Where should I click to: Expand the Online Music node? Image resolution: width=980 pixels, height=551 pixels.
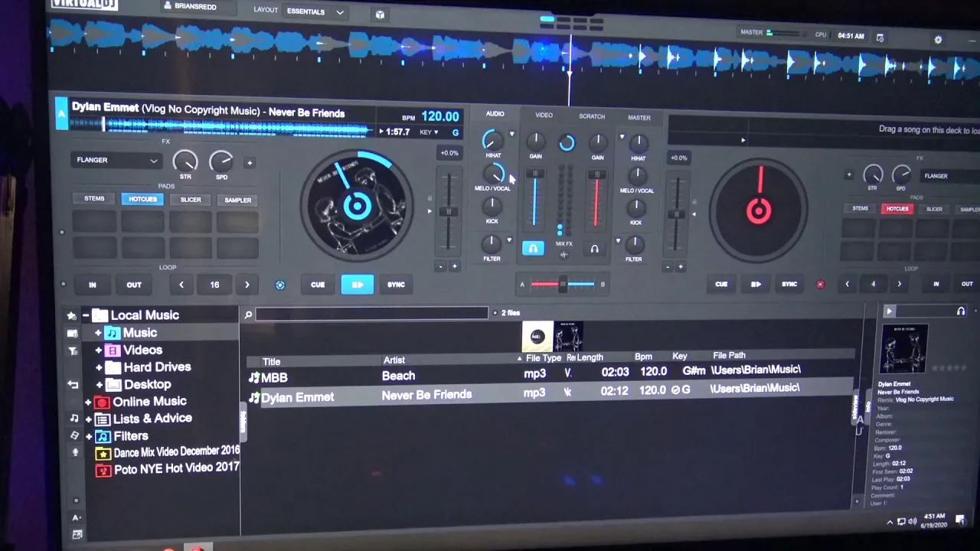click(88, 402)
